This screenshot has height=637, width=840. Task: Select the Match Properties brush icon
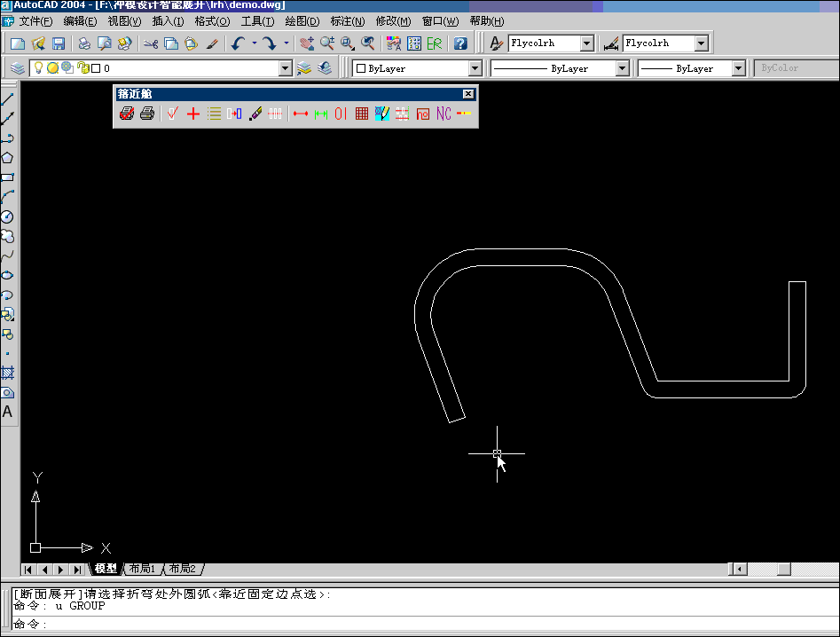coord(212,43)
